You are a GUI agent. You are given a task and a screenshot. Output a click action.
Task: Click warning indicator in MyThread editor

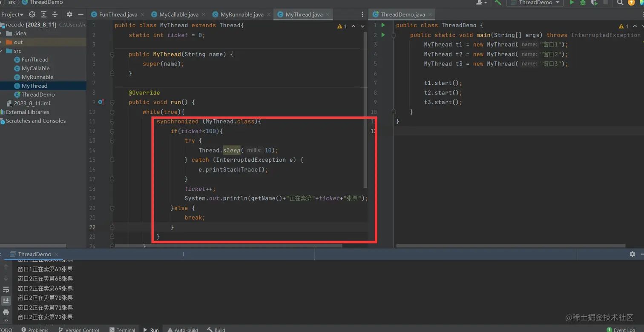tap(342, 26)
